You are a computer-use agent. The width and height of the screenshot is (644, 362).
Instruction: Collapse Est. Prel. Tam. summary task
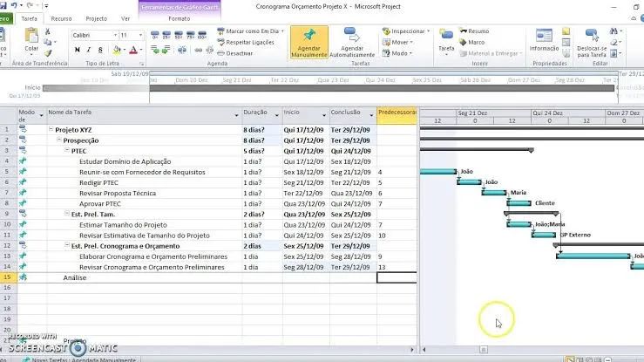(67, 214)
